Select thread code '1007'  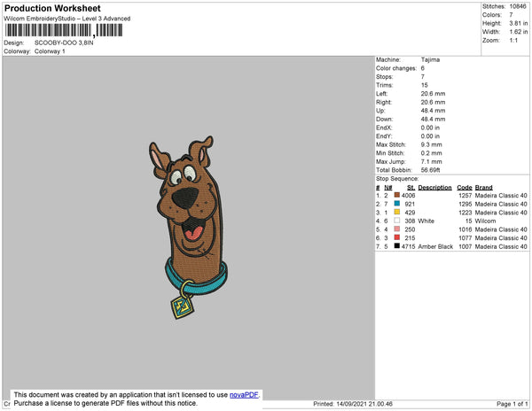465,246
